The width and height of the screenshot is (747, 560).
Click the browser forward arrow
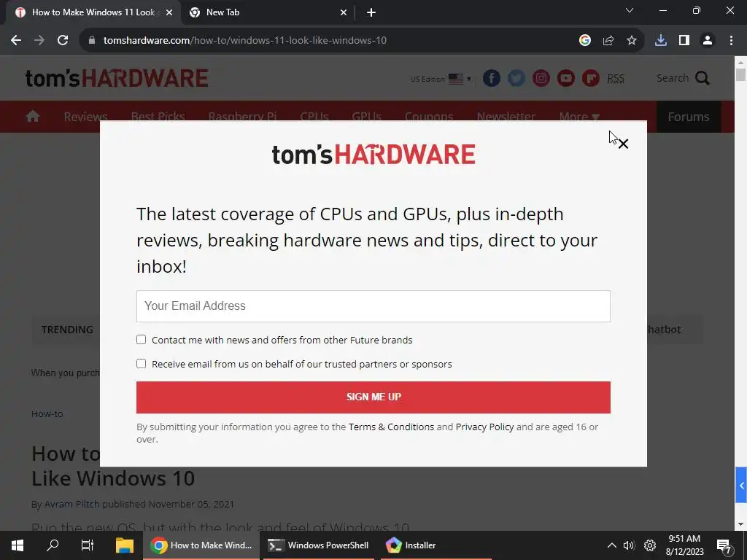click(39, 40)
